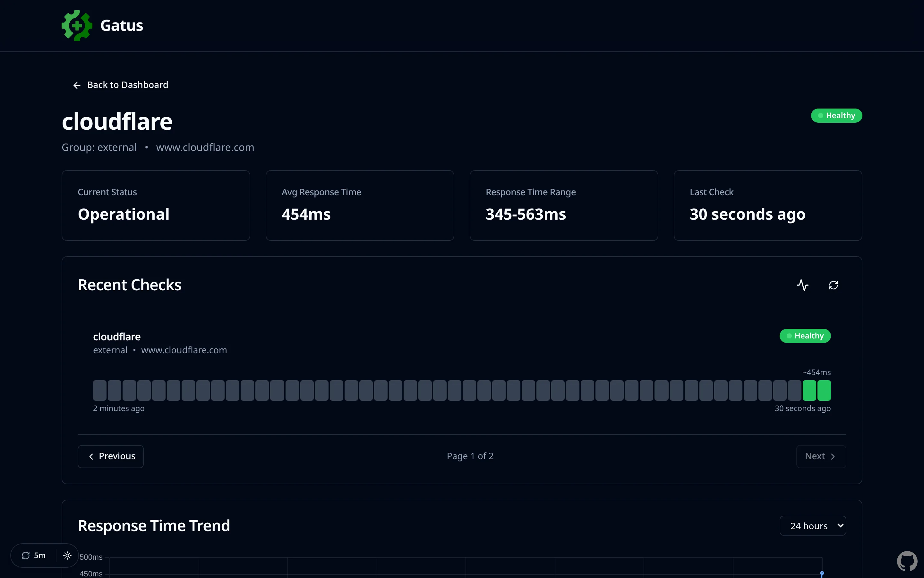The height and width of the screenshot is (578, 924).
Task: Open the Gatus home title link
Action: coord(121,26)
